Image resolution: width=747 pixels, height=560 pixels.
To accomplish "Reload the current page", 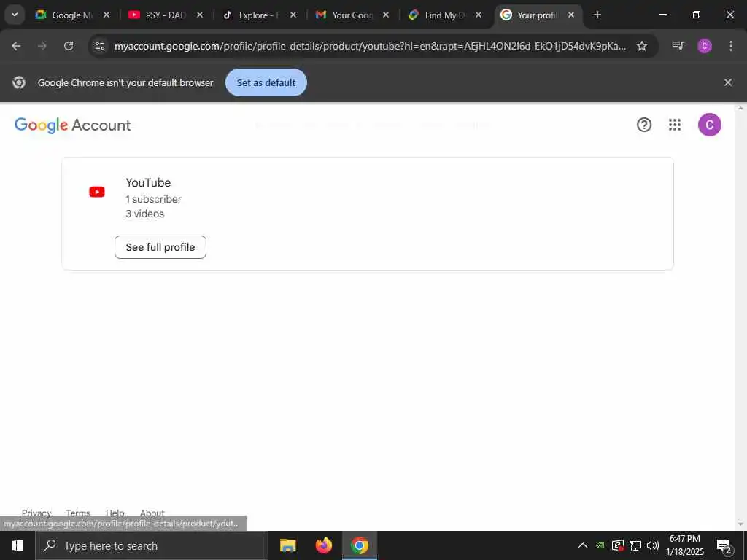I will (x=69, y=46).
